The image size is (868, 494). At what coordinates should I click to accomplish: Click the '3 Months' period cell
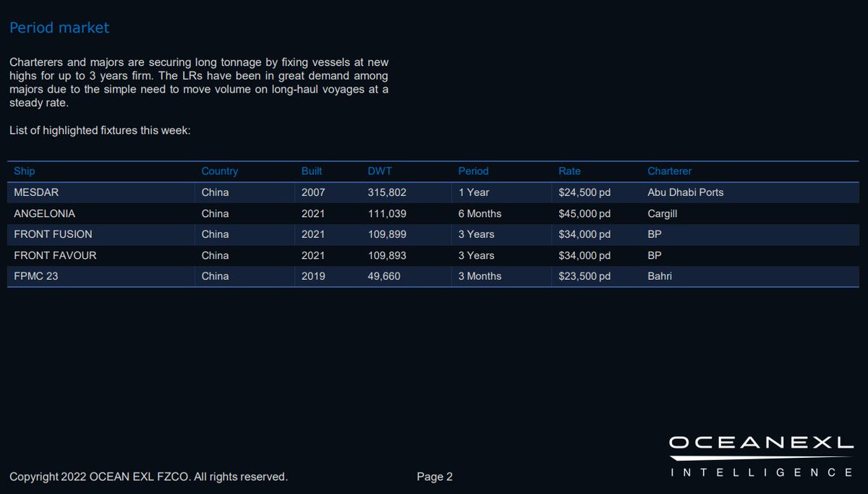[480, 276]
